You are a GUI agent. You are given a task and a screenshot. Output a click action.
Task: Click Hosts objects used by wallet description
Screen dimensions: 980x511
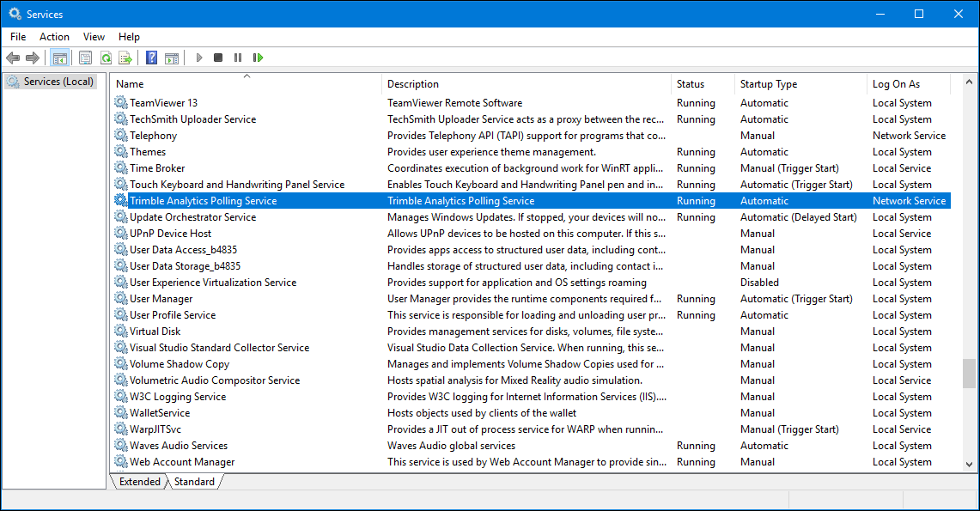481,413
